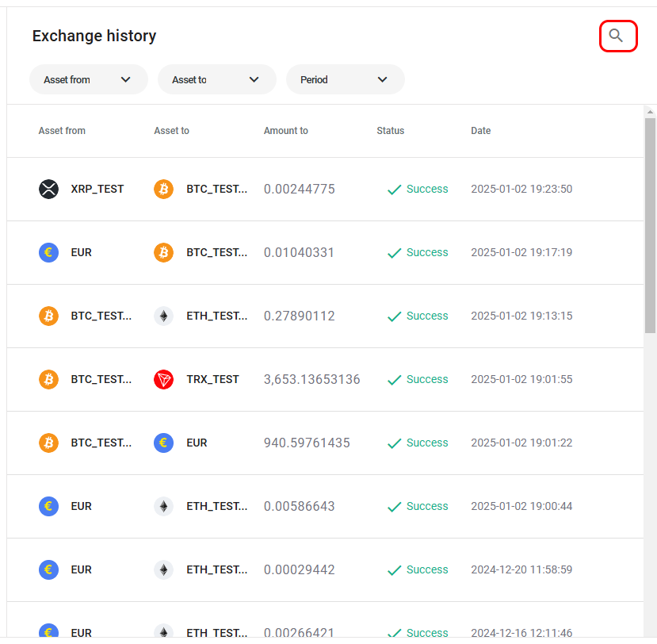Image resolution: width=657 pixels, height=644 pixels.
Task: Expand the Asset to filter dropdown
Action: (x=216, y=80)
